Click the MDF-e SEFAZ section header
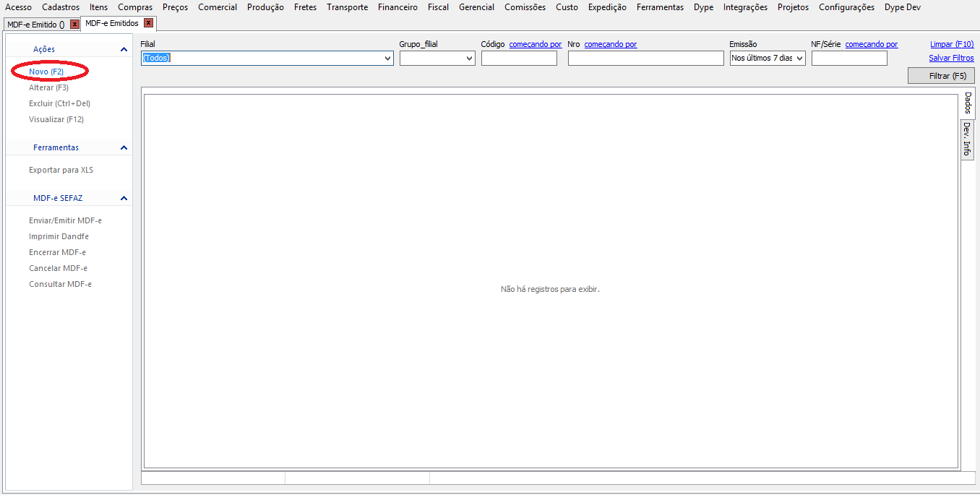 pyautogui.click(x=69, y=198)
